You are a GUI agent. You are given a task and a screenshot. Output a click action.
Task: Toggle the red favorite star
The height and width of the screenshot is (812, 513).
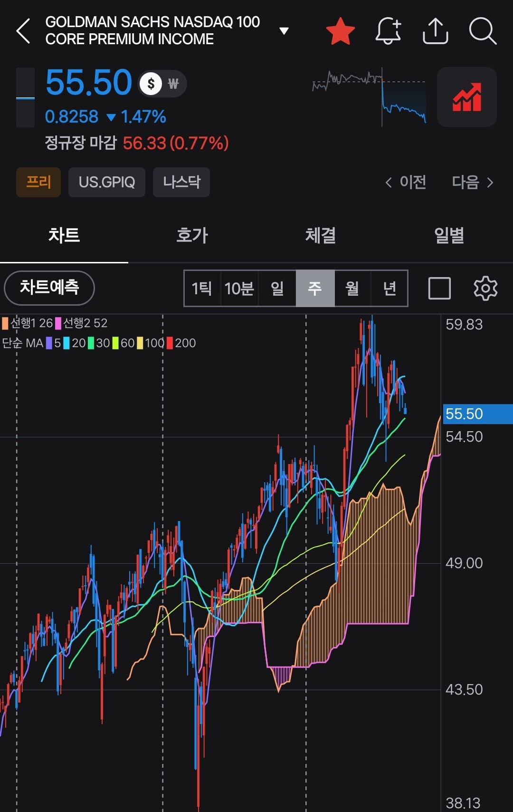pos(341,31)
